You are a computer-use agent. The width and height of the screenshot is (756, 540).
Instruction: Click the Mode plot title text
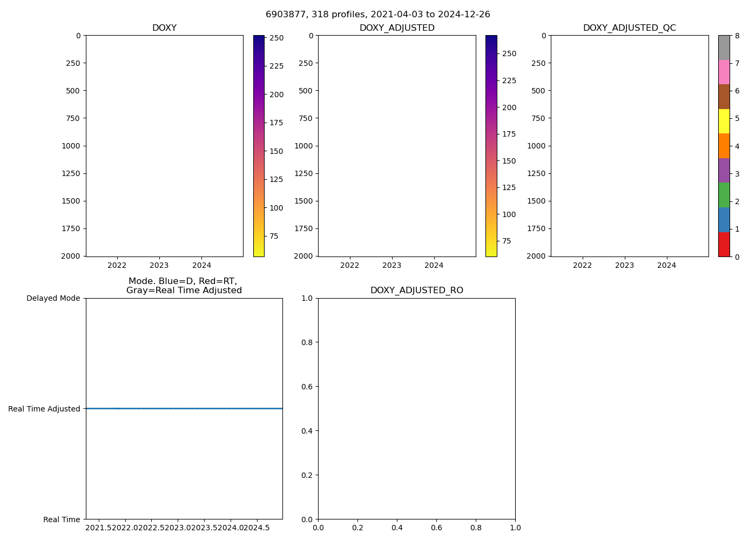pyautogui.click(x=184, y=286)
